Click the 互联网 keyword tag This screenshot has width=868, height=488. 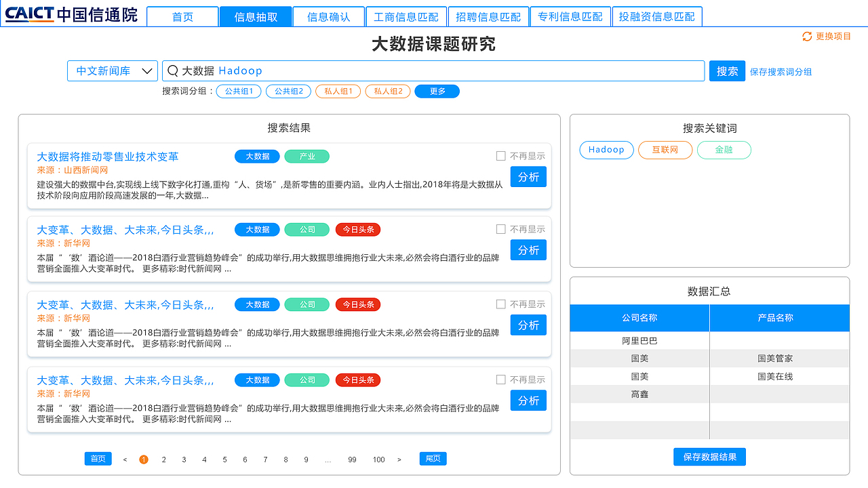[x=665, y=150]
